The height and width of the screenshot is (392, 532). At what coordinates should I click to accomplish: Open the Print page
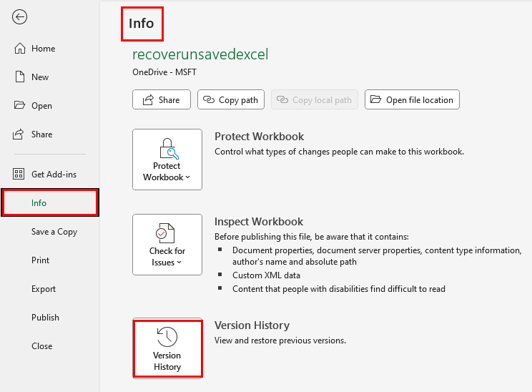point(41,260)
